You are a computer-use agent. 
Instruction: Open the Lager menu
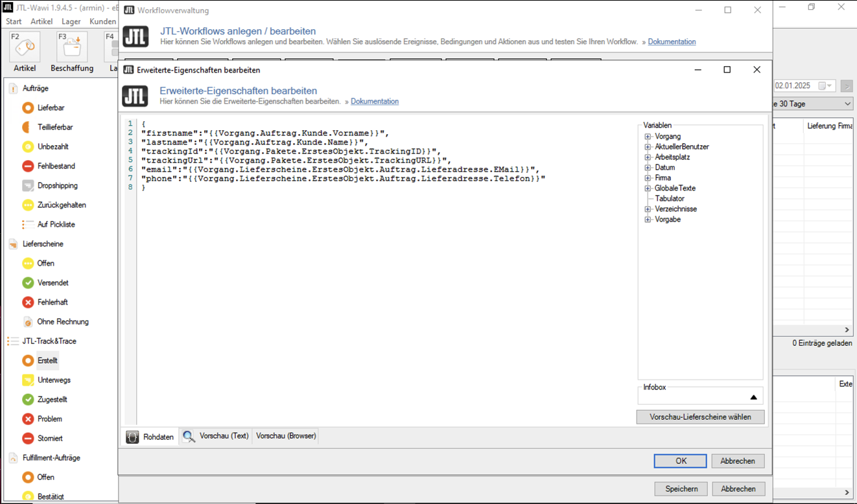pos(71,21)
